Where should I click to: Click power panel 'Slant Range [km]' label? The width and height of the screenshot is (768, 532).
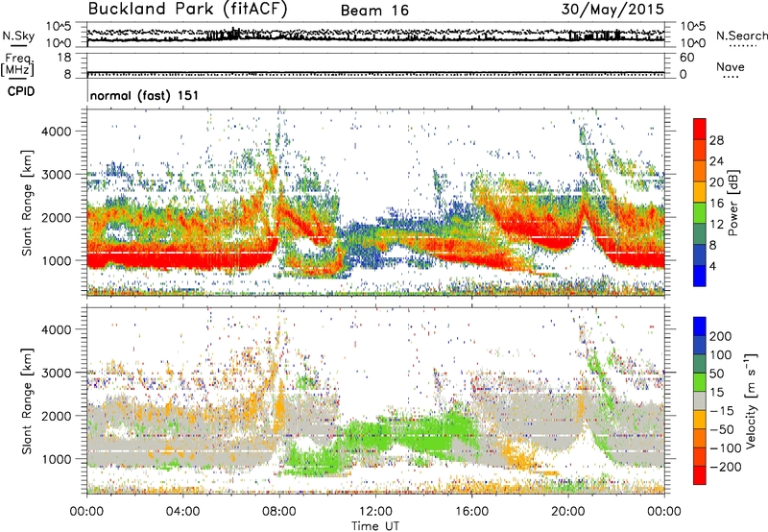(27, 203)
